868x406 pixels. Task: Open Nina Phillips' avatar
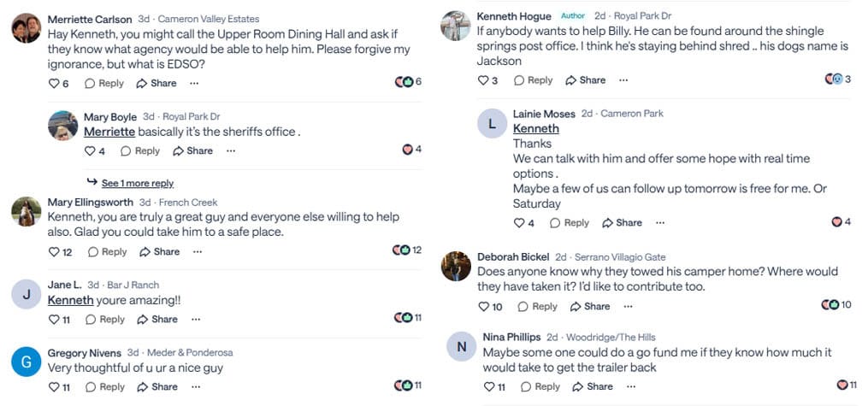462,346
